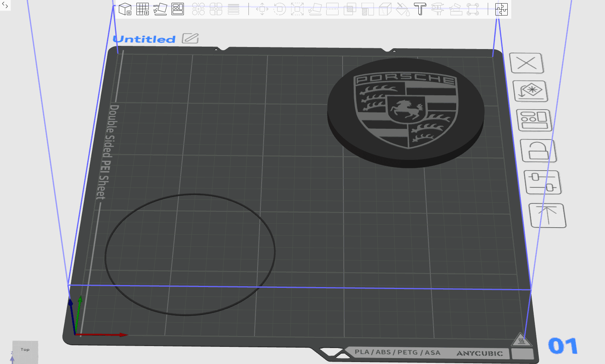Click the move plate to front arrow icon
This screenshot has height=364, width=605.
(x=547, y=215)
